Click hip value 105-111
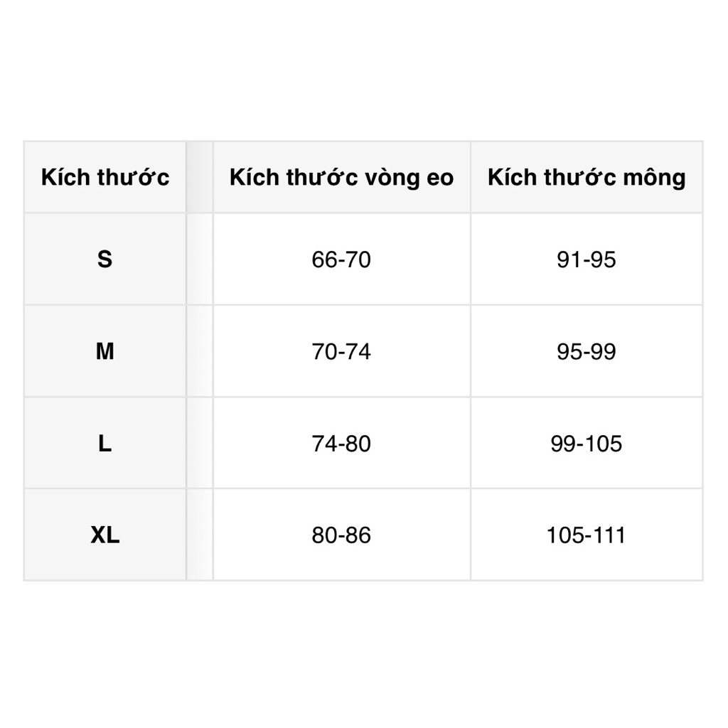This screenshot has height=728, width=728. (x=587, y=535)
